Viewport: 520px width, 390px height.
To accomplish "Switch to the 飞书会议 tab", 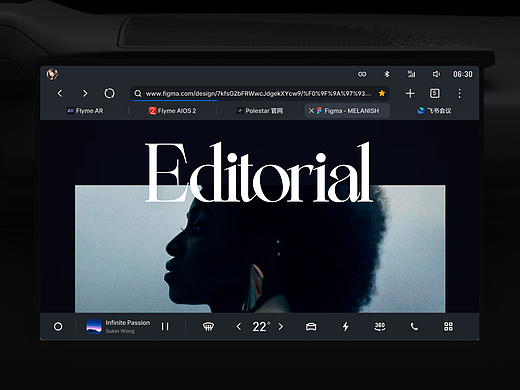I will coord(434,111).
